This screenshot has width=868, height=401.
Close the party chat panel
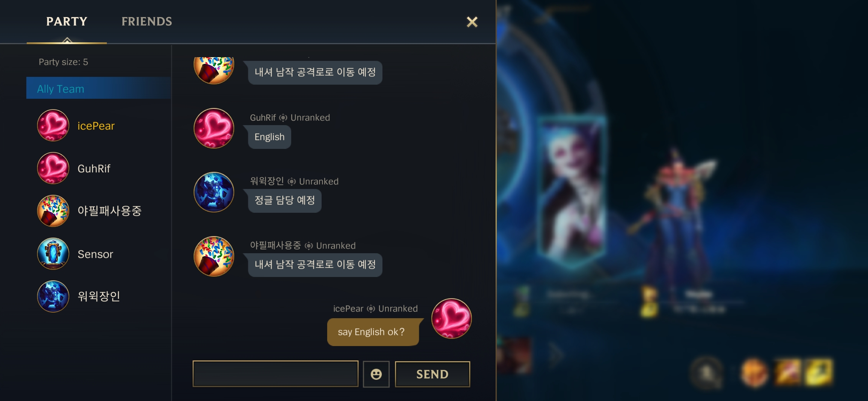[x=472, y=22]
